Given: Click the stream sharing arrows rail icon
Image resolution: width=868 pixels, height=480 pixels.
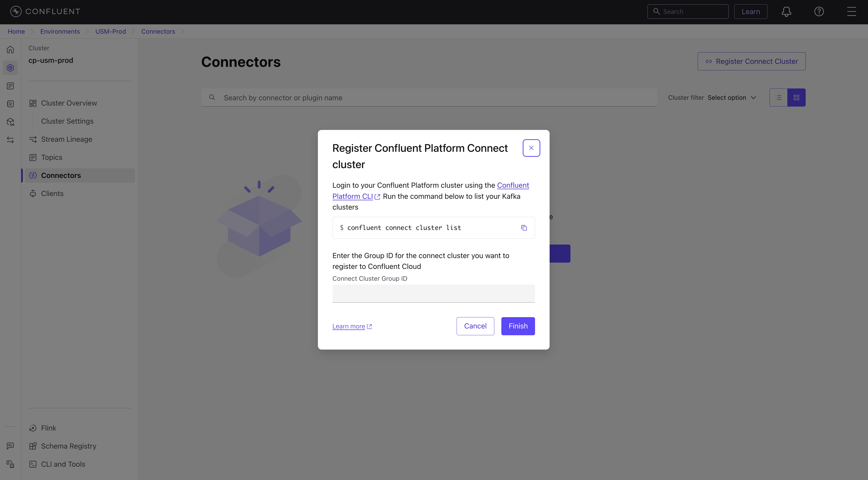Looking at the screenshot, I should (x=11, y=140).
